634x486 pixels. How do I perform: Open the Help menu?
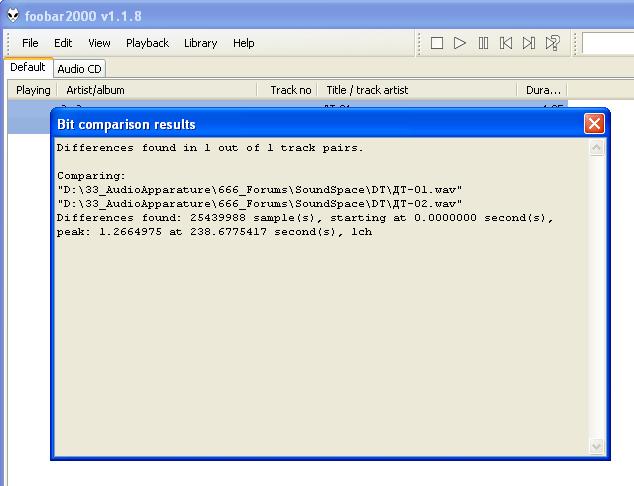coord(243,43)
